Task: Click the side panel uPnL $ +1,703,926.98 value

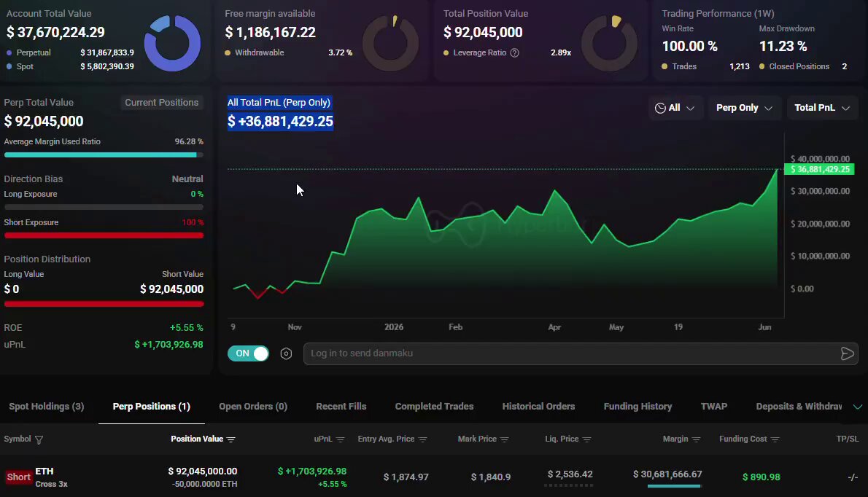Action: 168,345
